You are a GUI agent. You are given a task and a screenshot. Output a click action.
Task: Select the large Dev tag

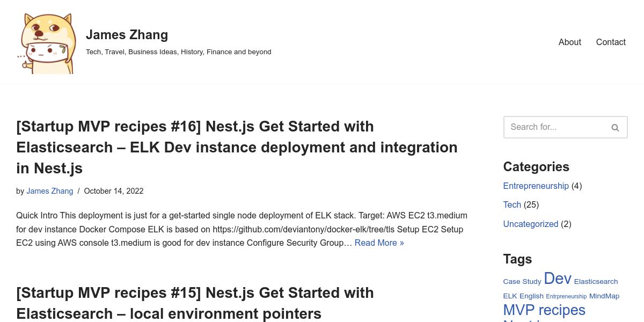click(x=557, y=279)
